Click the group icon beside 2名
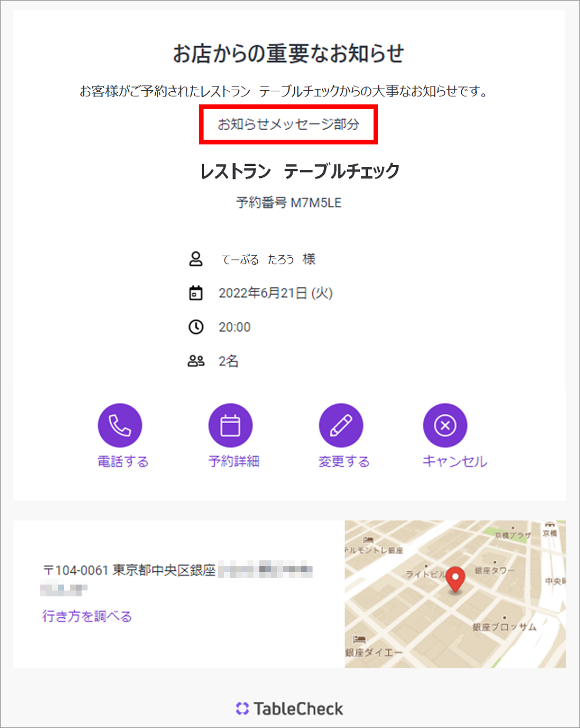The width and height of the screenshot is (580, 728). tap(196, 361)
